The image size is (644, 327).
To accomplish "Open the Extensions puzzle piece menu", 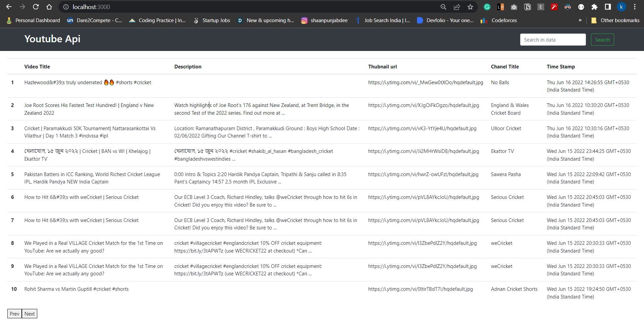I will [x=594, y=7].
